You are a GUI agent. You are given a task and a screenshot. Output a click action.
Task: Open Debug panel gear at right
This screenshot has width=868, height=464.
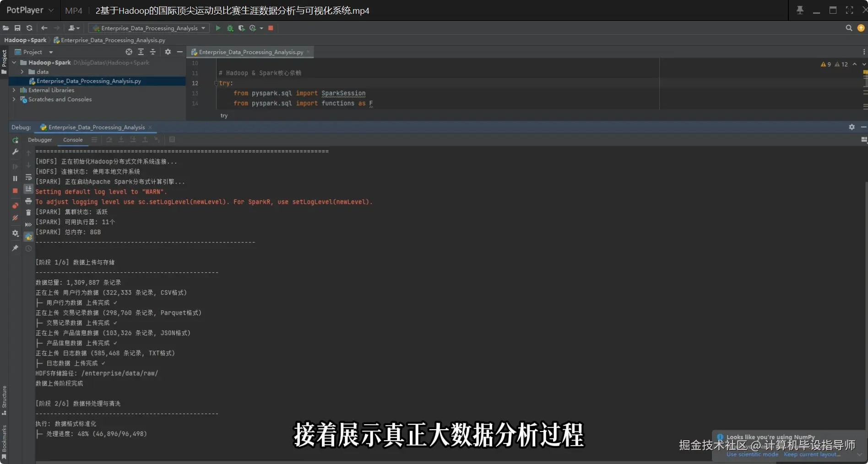coord(852,127)
